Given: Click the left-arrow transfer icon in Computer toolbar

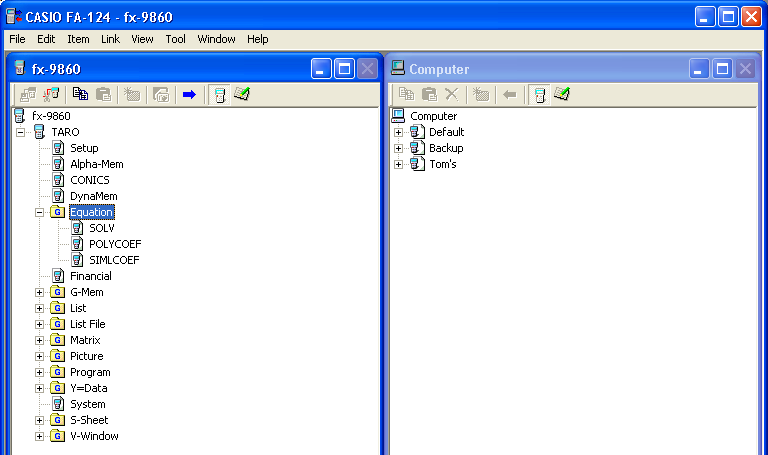Looking at the screenshot, I should [x=510, y=95].
